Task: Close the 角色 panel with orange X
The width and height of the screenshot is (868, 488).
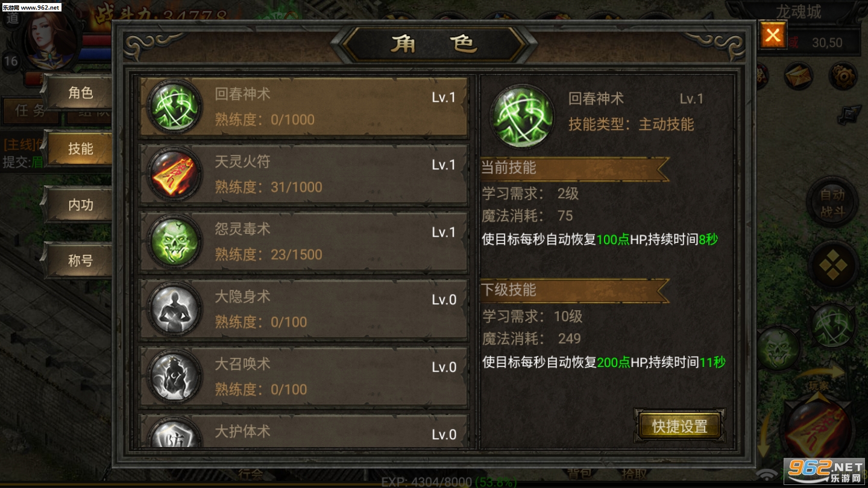Action: [x=772, y=36]
